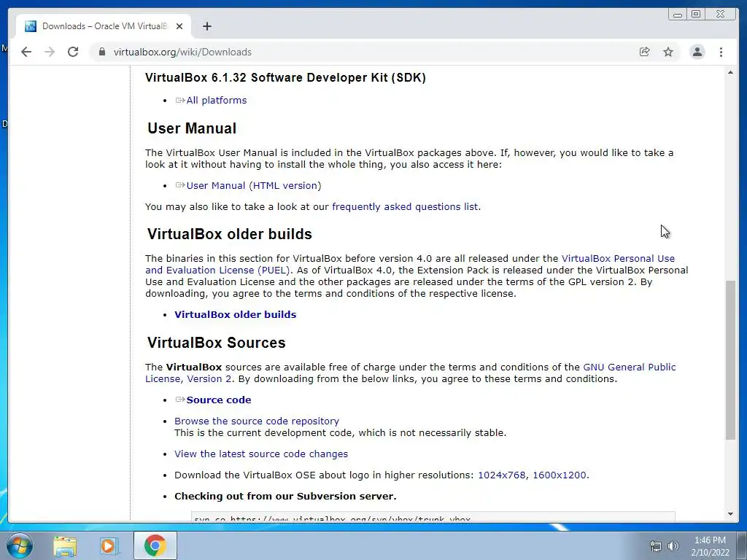Screen dimensions: 747x560
Task: Click the Chrome taskbar icon
Action: 155,545
